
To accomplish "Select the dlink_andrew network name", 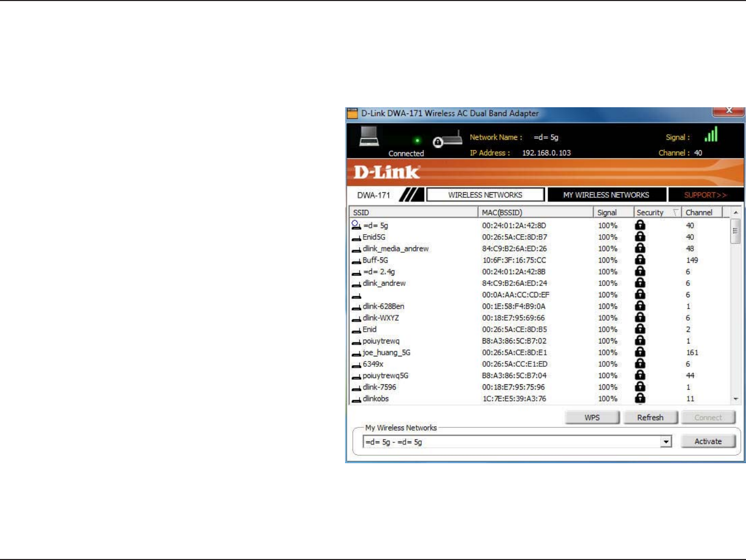I will 384,283.
